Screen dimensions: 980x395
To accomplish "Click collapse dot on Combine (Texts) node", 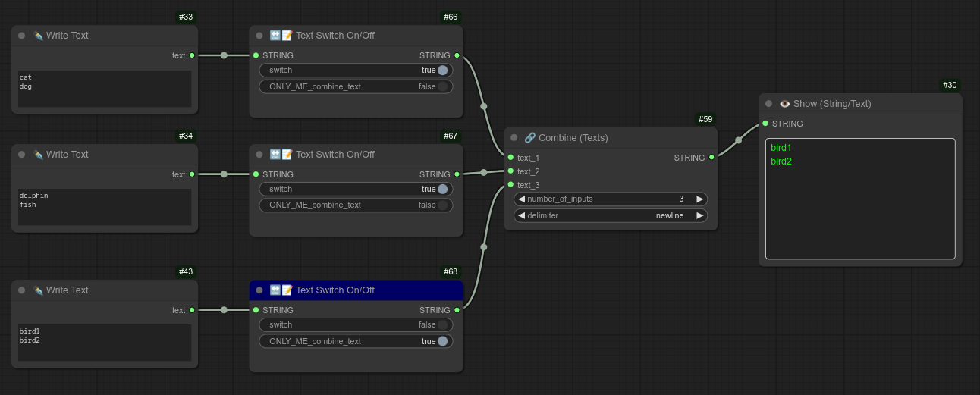I will coord(514,138).
